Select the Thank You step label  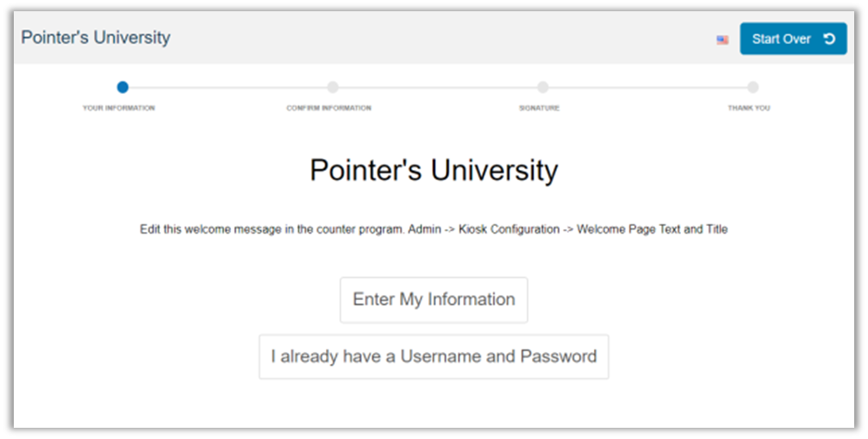click(x=748, y=109)
